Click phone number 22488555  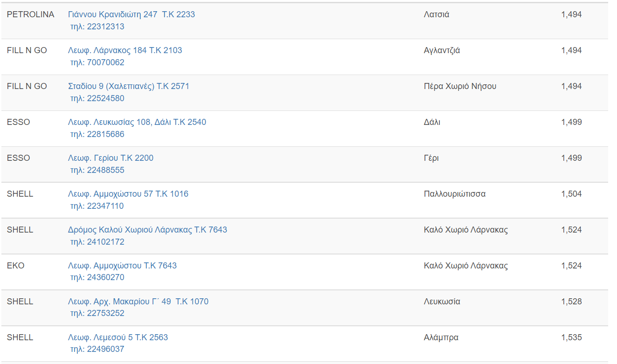click(106, 170)
